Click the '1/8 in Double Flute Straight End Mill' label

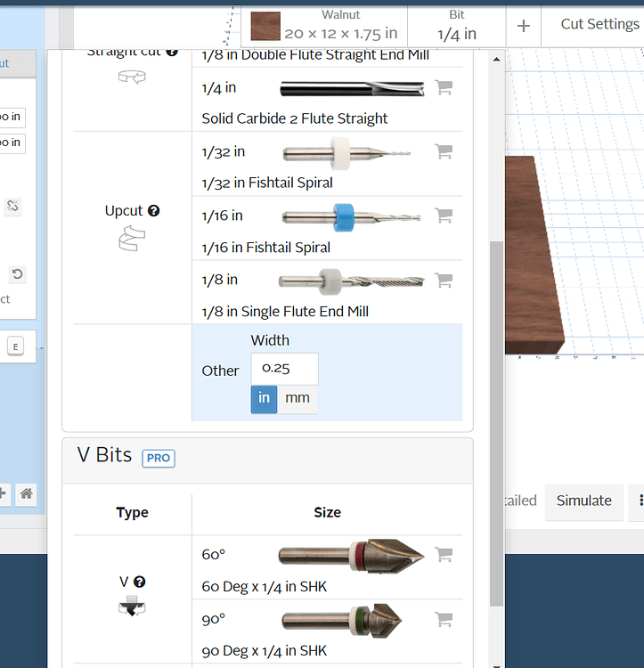click(315, 55)
